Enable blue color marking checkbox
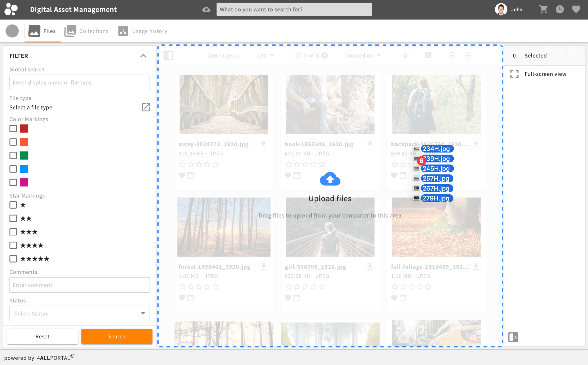The width and height of the screenshot is (588, 365). pyautogui.click(x=13, y=169)
